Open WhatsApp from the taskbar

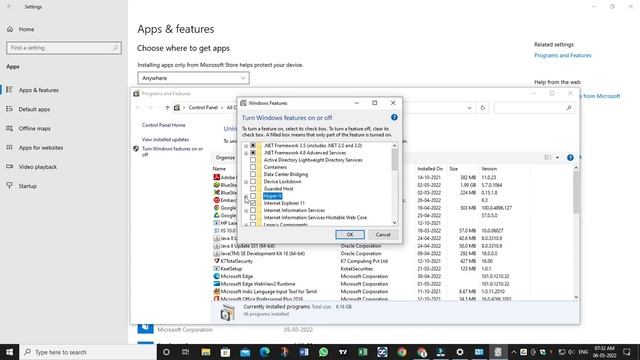(x=323, y=352)
